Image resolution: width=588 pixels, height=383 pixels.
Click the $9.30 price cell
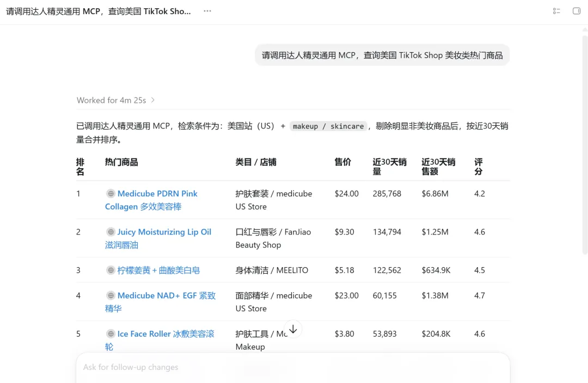[x=344, y=232]
